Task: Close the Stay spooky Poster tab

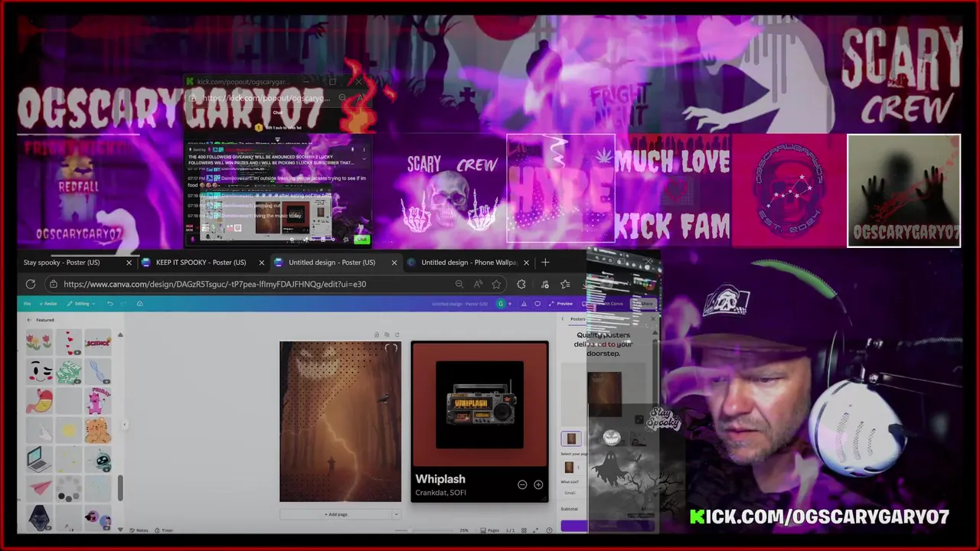Action: [x=129, y=262]
